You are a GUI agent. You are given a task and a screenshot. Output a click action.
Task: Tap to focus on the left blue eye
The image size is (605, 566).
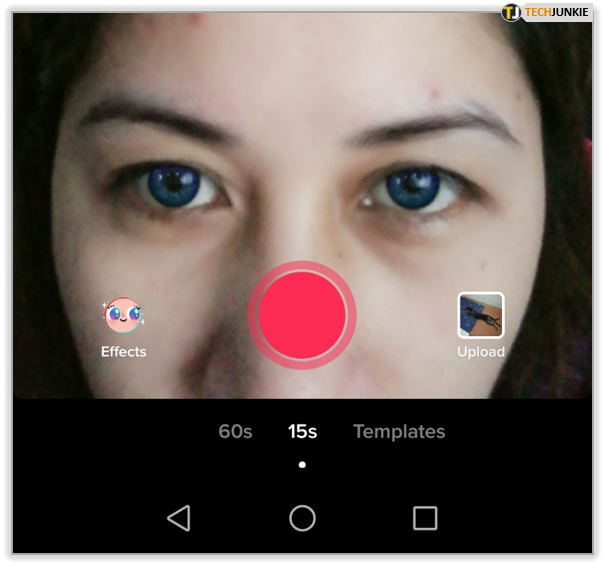click(x=178, y=186)
